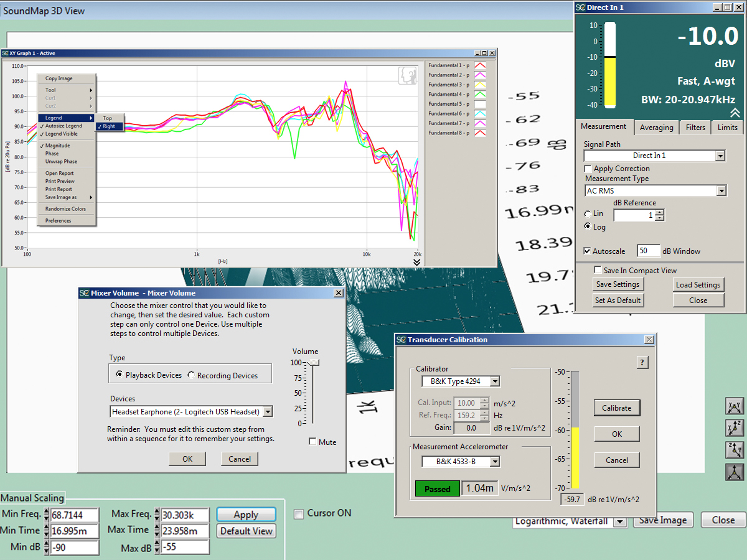Screen dimensions: 747x560
Task: Choose Randomize Colors menu item
Action: 68,209
